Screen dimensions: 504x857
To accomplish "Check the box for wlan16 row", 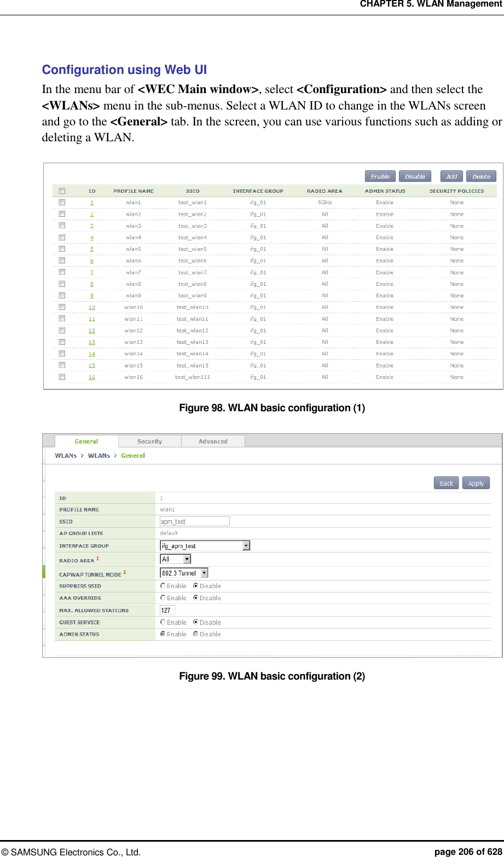I will 62,377.
